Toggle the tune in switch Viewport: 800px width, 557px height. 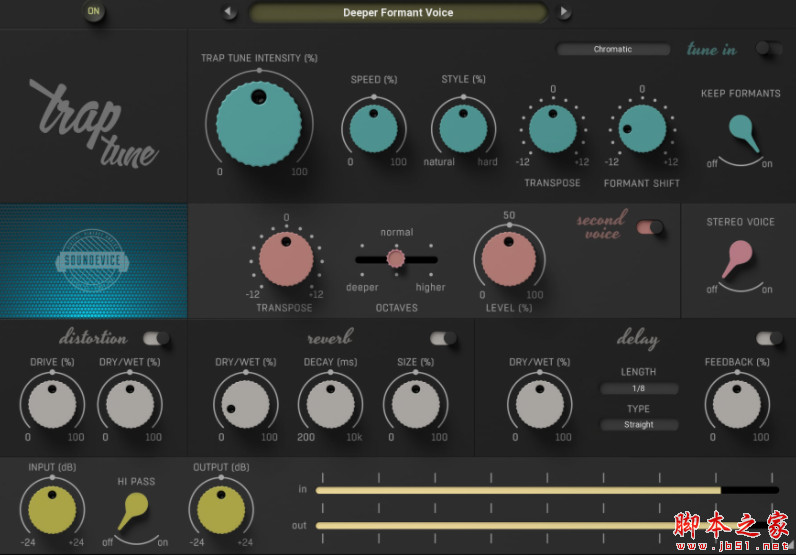coord(768,48)
